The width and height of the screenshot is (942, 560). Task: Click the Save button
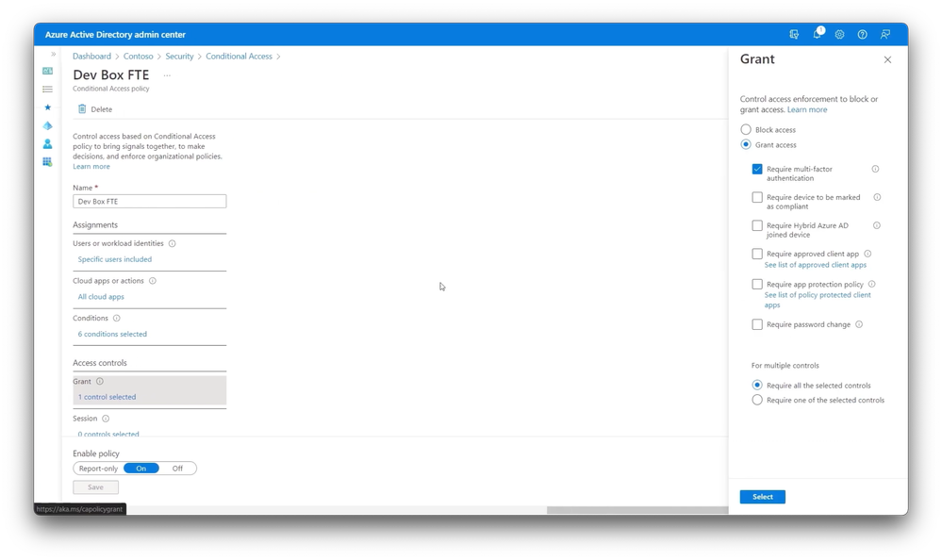click(x=95, y=487)
